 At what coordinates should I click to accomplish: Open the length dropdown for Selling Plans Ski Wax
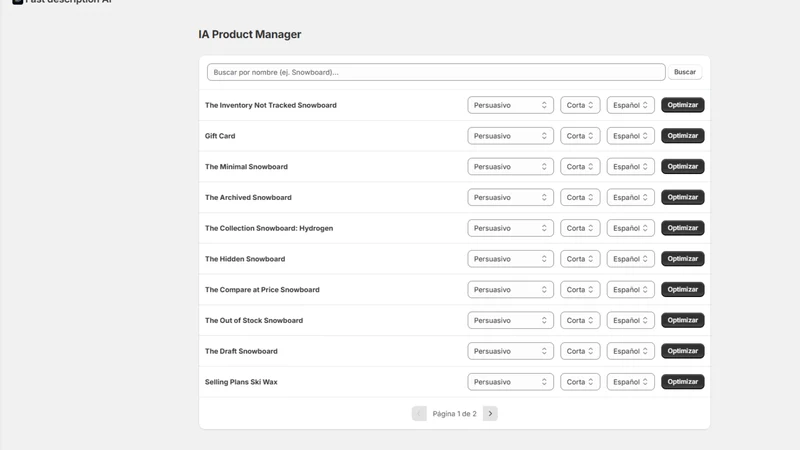pos(580,382)
